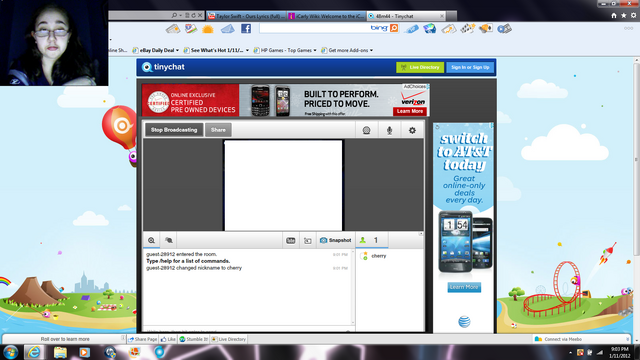Expand the Get more Add-ons dropdown
The height and width of the screenshot is (360, 640).
click(371, 50)
